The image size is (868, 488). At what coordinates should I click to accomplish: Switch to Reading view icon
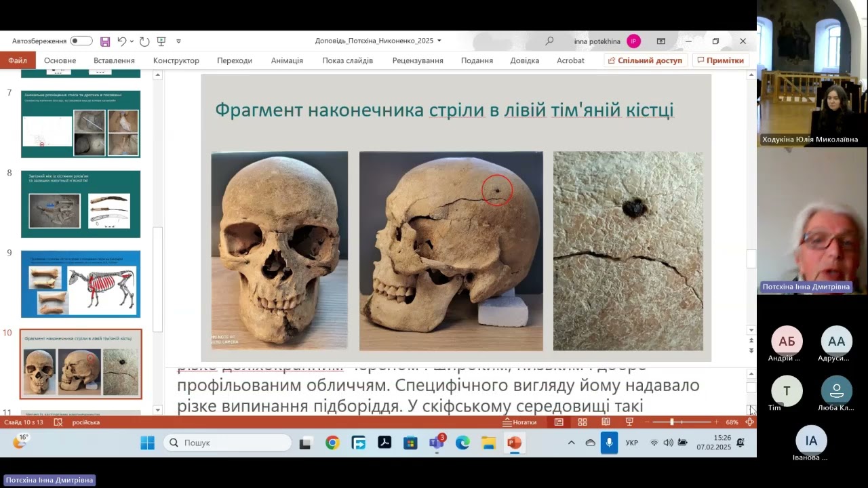click(x=606, y=422)
